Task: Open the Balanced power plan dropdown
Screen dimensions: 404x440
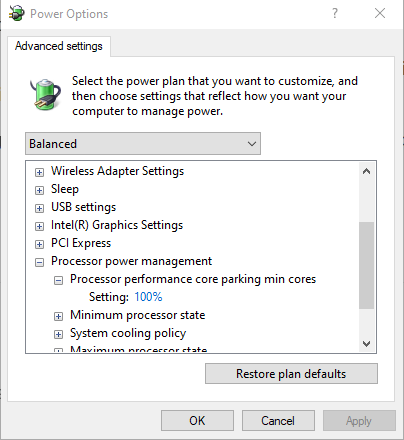Action: pyautogui.click(x=143, y=144)
